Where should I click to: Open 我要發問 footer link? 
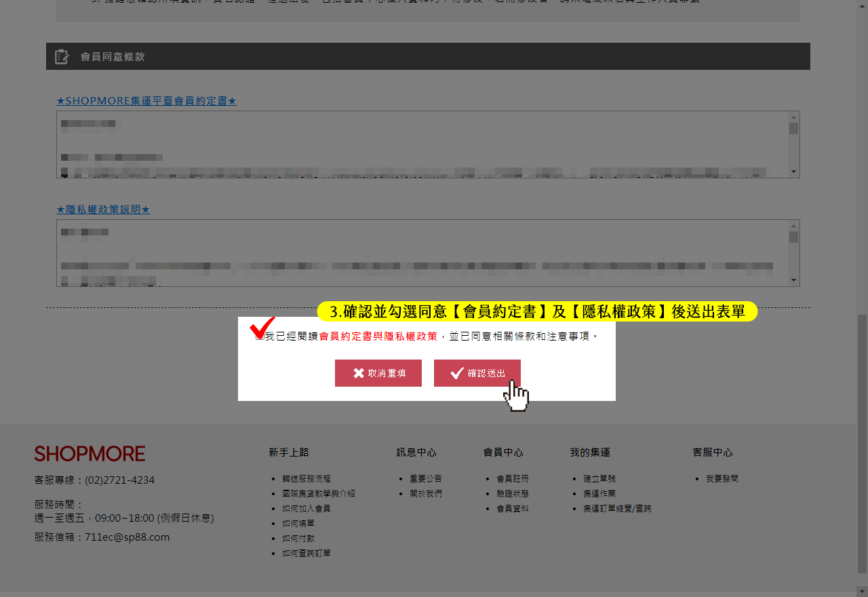(x=722, y=479)
